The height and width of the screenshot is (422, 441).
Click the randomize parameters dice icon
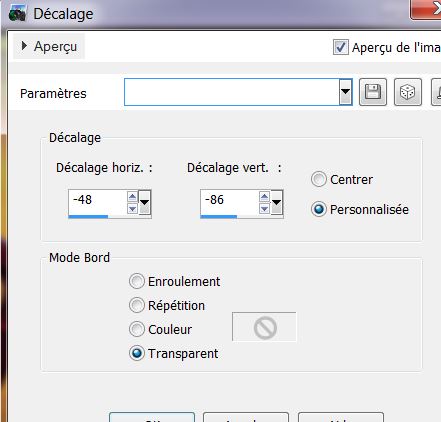[408, 92]
